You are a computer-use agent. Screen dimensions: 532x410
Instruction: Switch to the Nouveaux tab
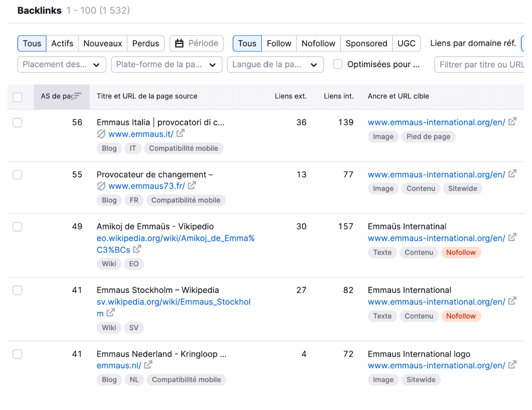click(103, 43)
